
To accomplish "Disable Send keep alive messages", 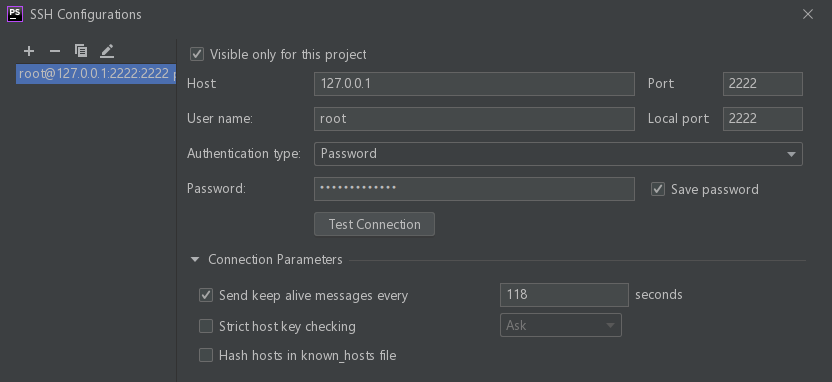I will (206, 295).
